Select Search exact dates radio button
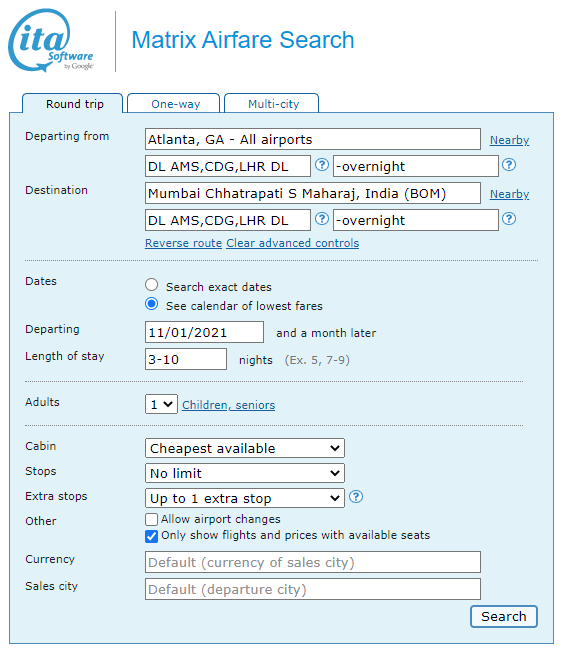The width and height of the screenshot is (566, 661). (152, 285)
